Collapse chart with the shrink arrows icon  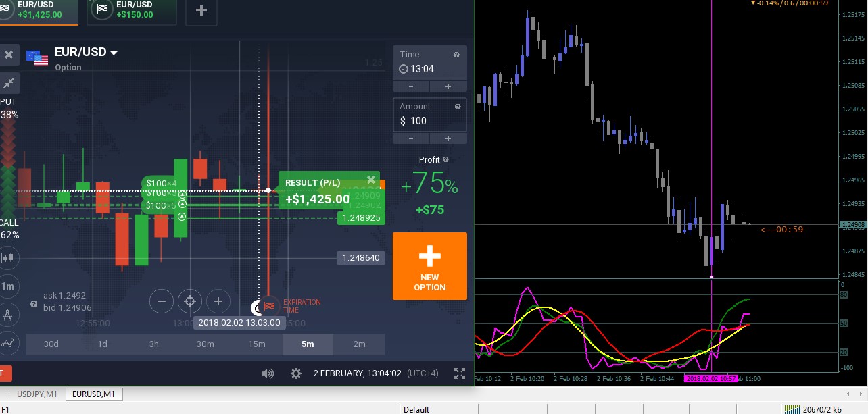click(9, 83)
